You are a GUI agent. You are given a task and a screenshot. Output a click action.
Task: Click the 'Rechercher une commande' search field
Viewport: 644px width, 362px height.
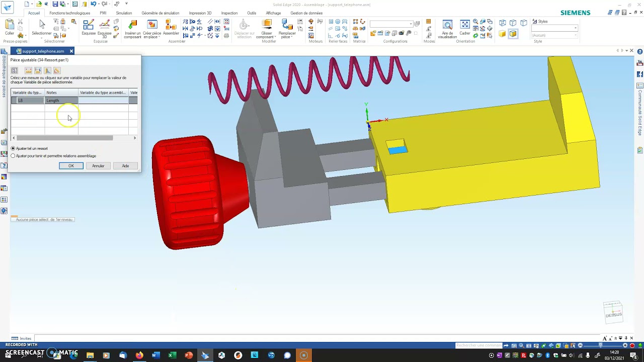pos(478,345)
